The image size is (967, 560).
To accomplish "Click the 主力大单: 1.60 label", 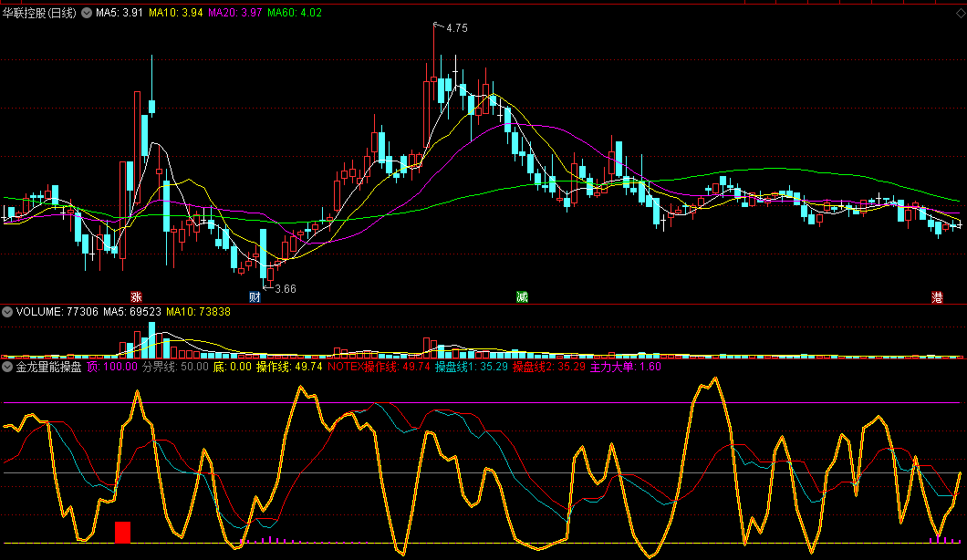I will pyautogui.click(x=625, y=367).
